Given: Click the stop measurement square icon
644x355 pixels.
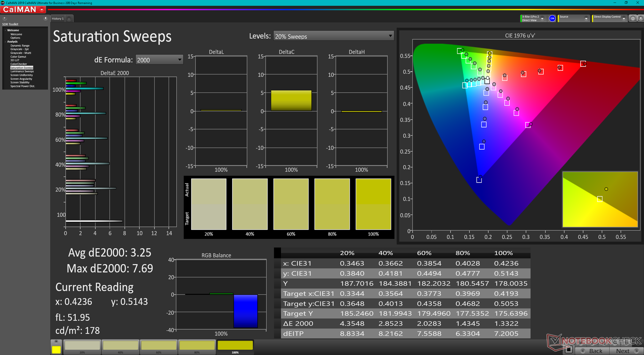Looking at the screenshot, I should click(568, 350).
